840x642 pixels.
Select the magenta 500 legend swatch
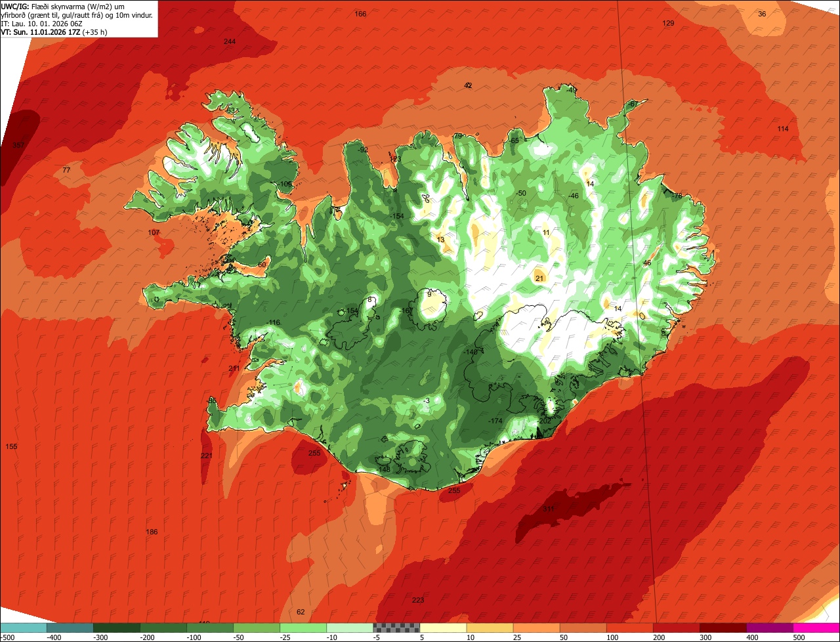click(x=816, y=628)
